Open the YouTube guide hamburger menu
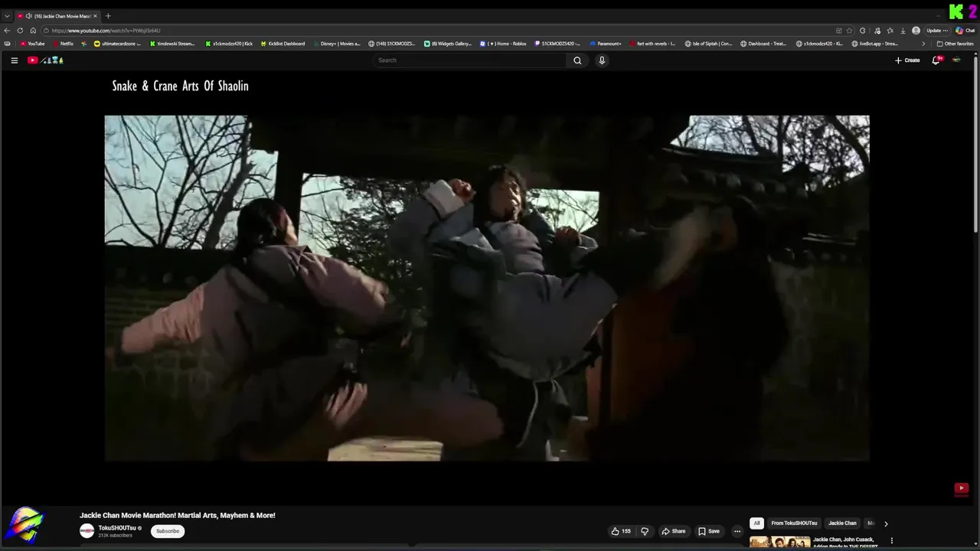 14,60
